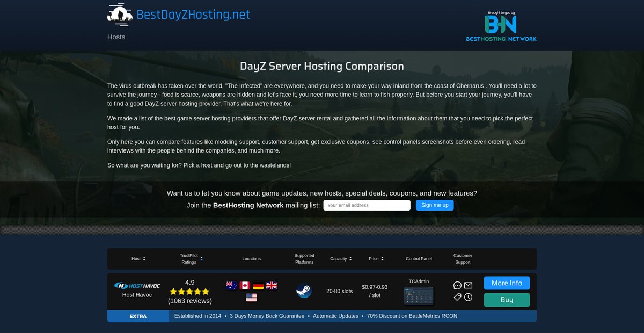Click the live chat support bubble icon
The image size is (644, 333).
point(457,286)
